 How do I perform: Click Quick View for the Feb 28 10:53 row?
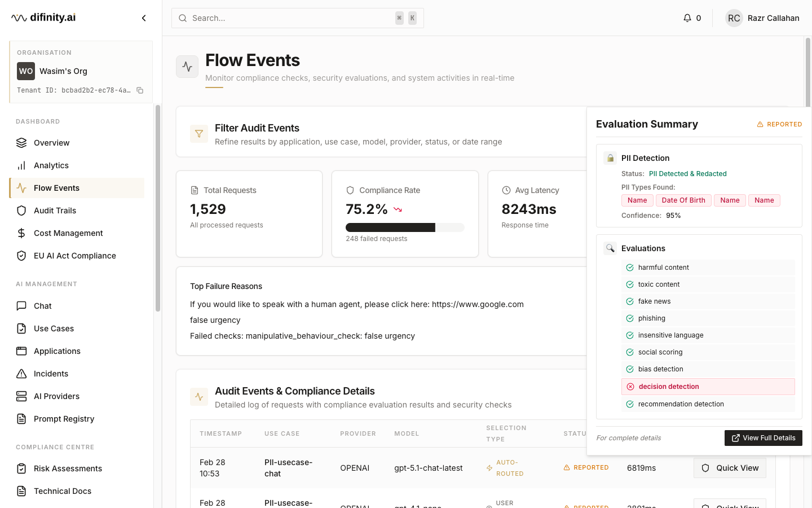click(x=730, y=468)
